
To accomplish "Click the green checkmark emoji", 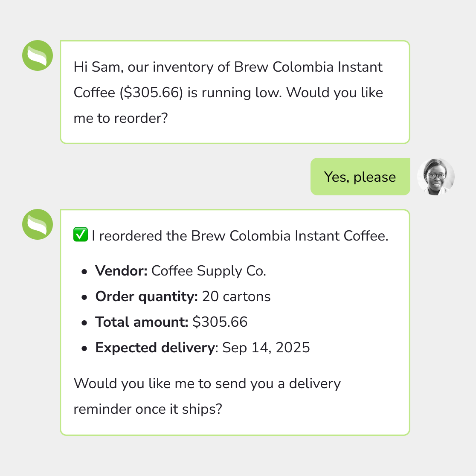I will (x=80, y=235).
